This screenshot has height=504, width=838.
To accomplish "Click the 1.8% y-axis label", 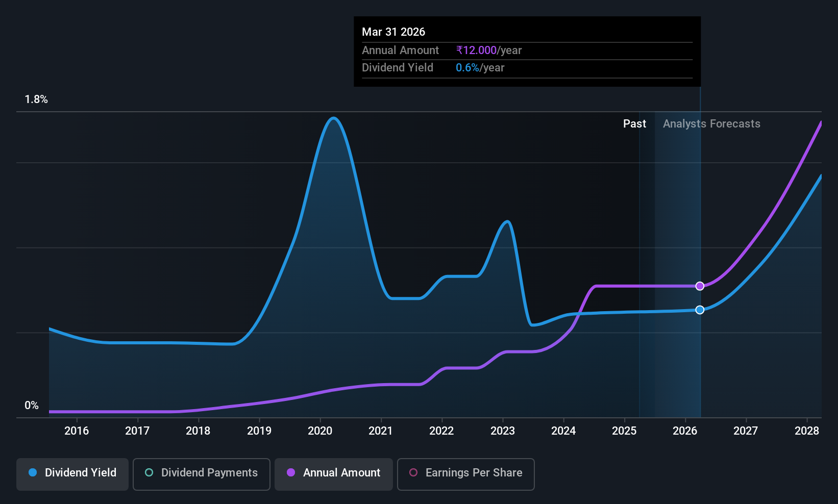I will tap(36, 99).
